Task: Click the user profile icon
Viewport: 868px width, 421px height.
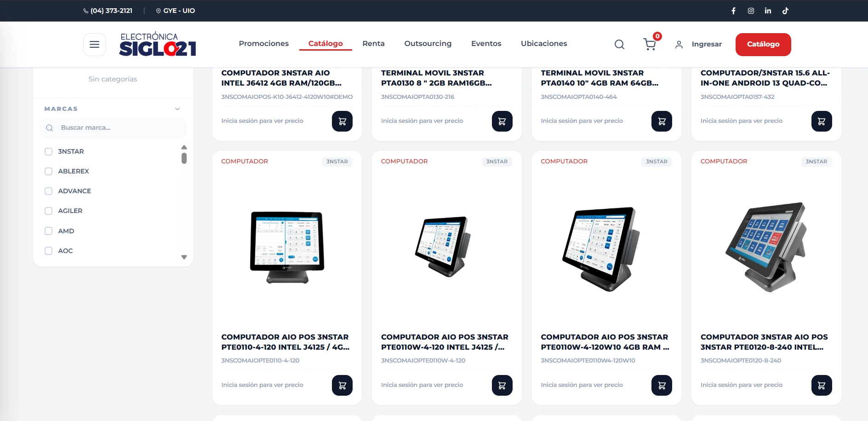Action: 679,44
